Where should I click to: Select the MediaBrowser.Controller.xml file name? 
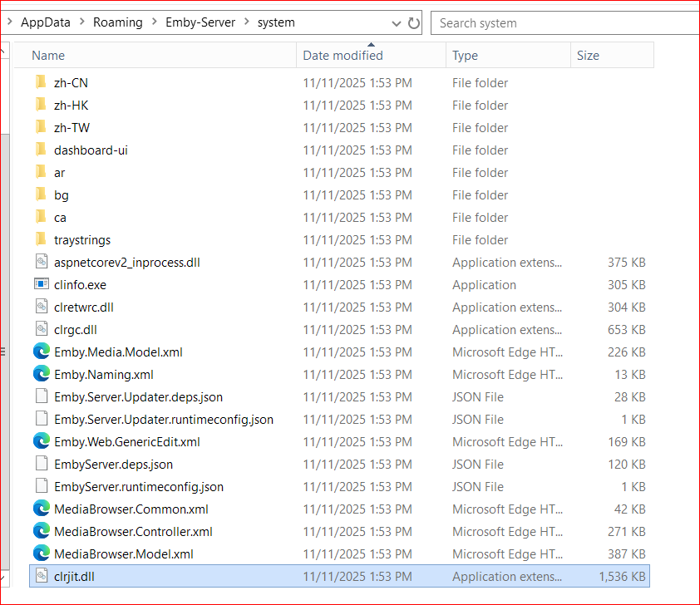click(x=134, y=532)
